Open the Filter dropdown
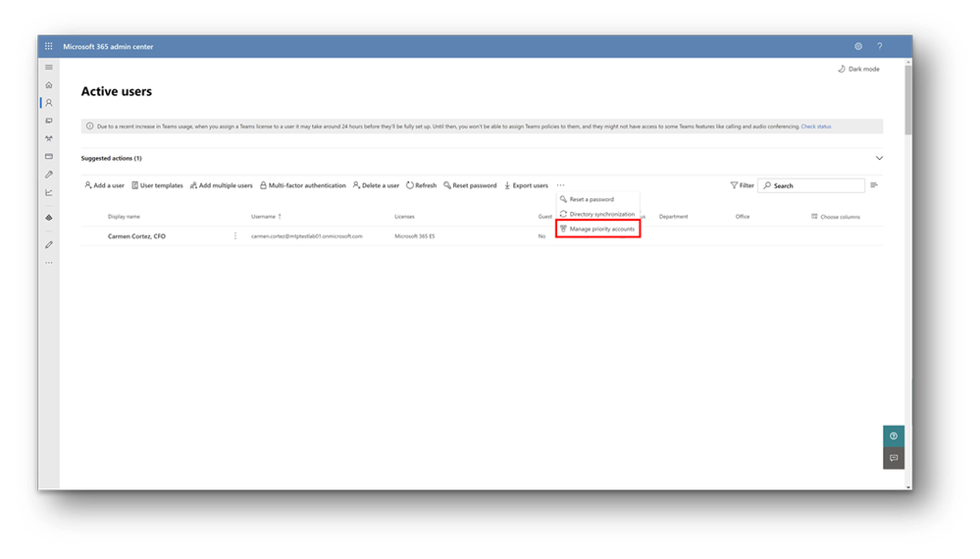The height and width of the screenshot is (559, 980). 742,185
